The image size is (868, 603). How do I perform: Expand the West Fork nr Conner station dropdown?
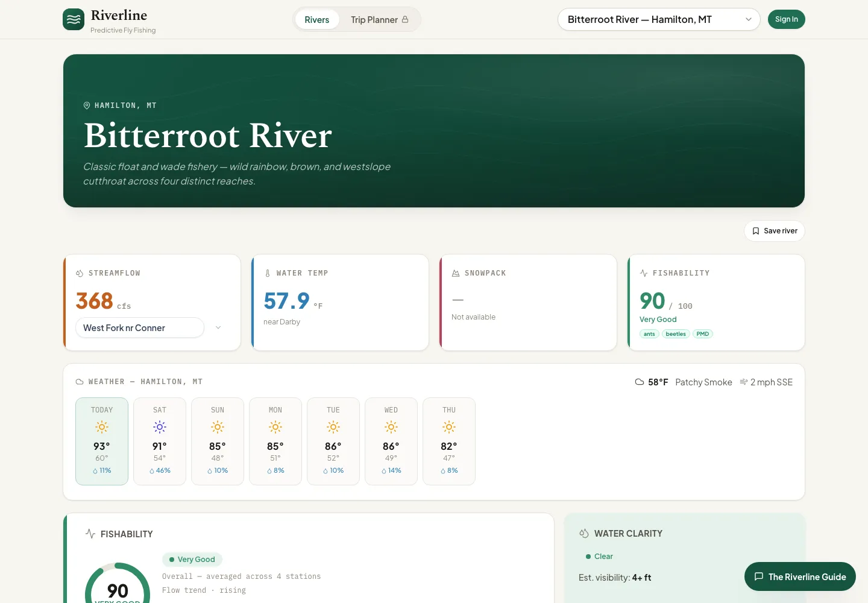(149, 327)
